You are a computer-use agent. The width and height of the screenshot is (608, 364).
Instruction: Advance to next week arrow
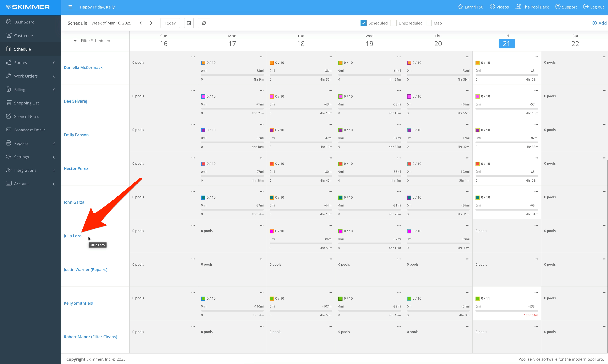151,23
